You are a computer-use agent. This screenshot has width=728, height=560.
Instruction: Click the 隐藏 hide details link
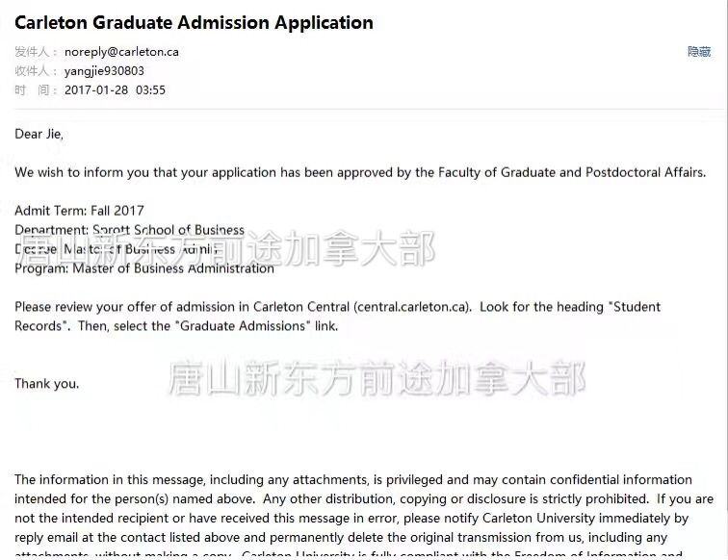pos(699,52)
